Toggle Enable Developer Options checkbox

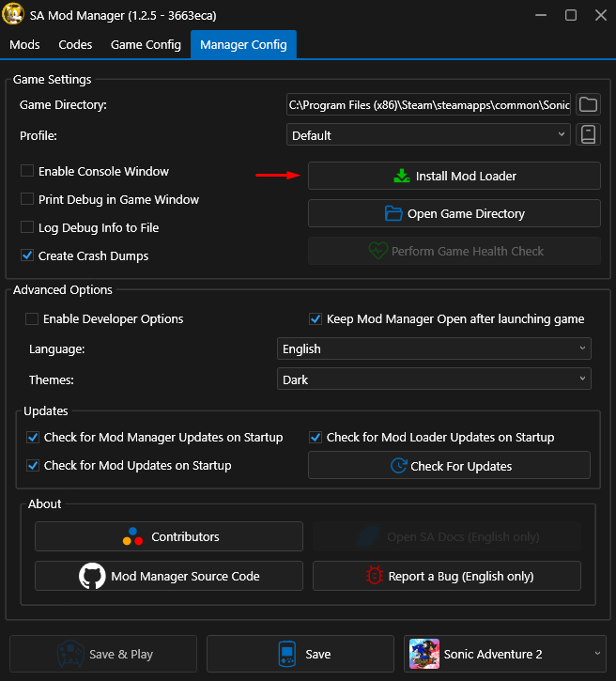pyautogui.click(x=32, y=319)
